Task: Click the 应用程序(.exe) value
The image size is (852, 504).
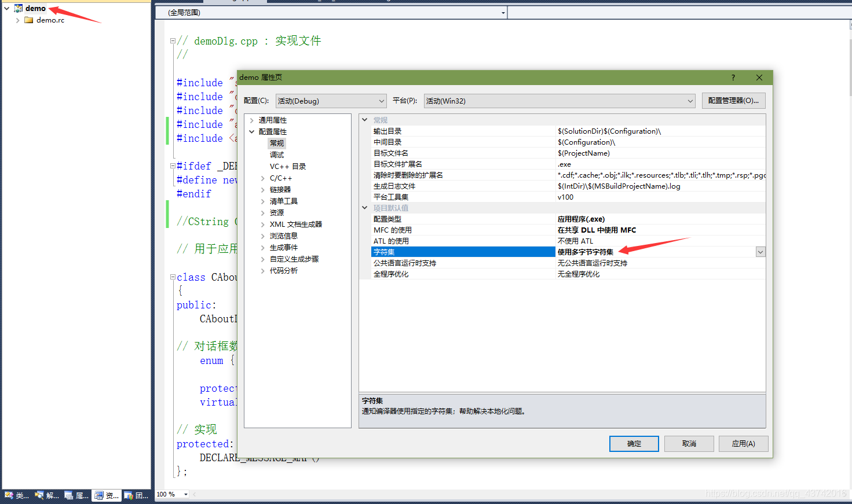Action: tap(581, 219)
